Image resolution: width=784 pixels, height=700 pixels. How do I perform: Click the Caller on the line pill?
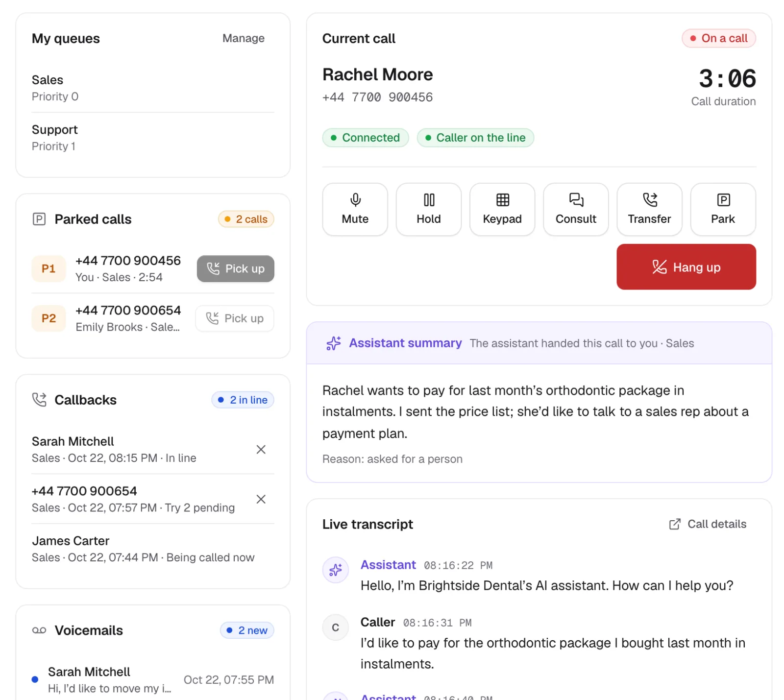pyautogui.click(x=475, y=138)
